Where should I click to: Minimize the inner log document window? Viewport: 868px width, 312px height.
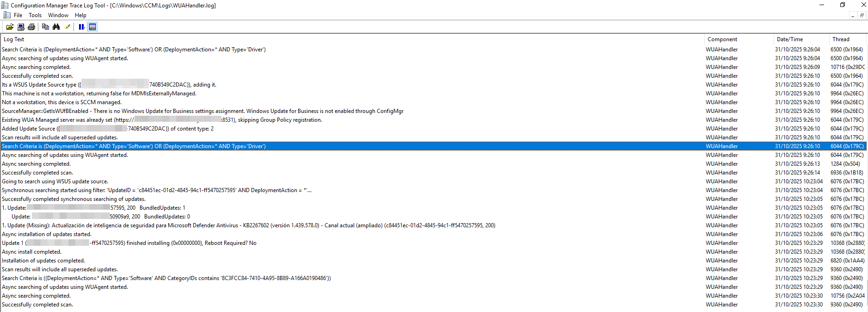853,16
